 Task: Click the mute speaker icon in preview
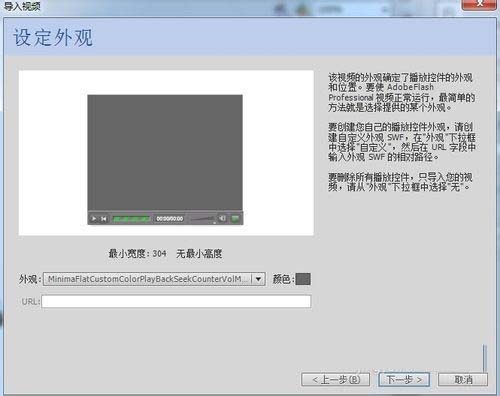point(222,218)
